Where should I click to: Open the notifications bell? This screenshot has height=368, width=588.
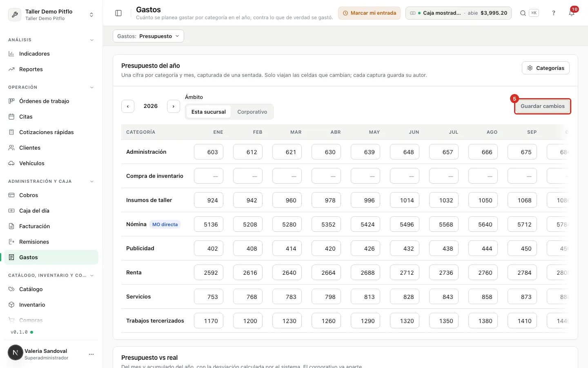[x=572, y=13]
